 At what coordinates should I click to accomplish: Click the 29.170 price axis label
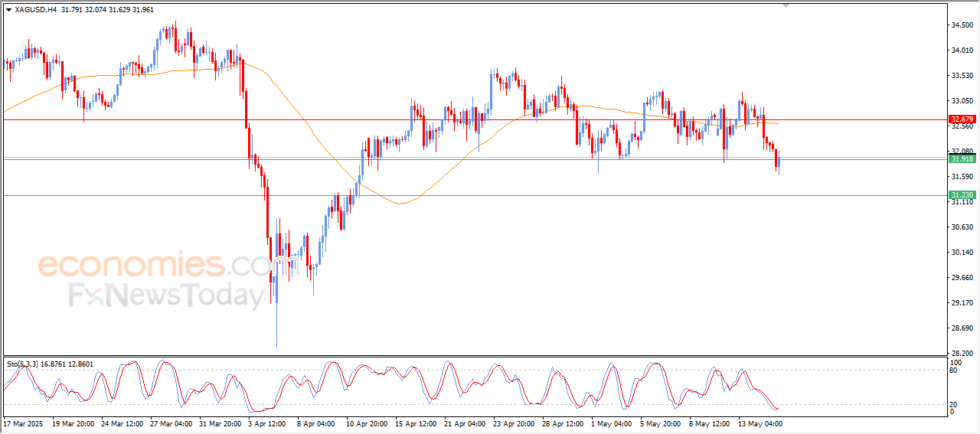click(962, 303)
